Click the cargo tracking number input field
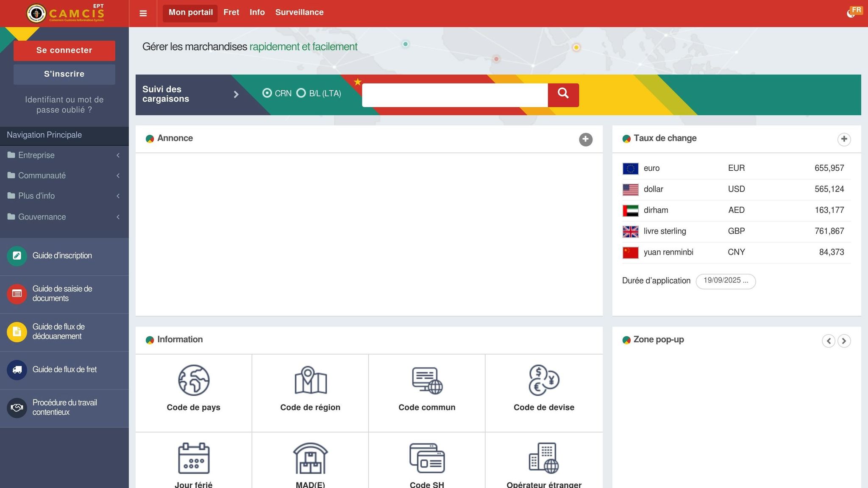 [x=454, y=95]
